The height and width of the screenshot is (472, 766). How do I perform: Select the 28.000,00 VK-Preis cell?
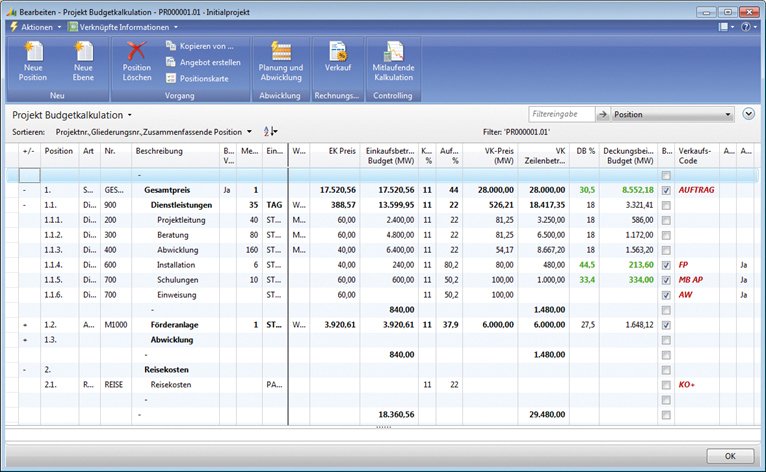coord(489,190)
